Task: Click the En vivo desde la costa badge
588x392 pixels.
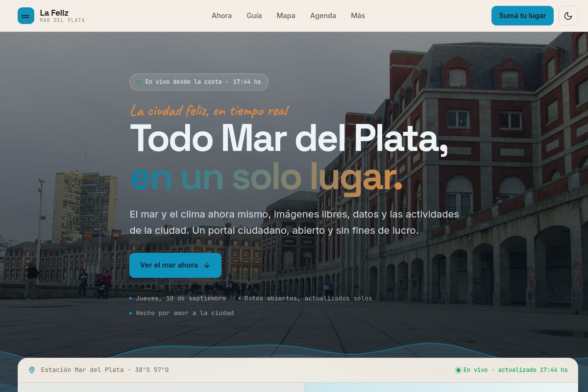Action: 199,82
